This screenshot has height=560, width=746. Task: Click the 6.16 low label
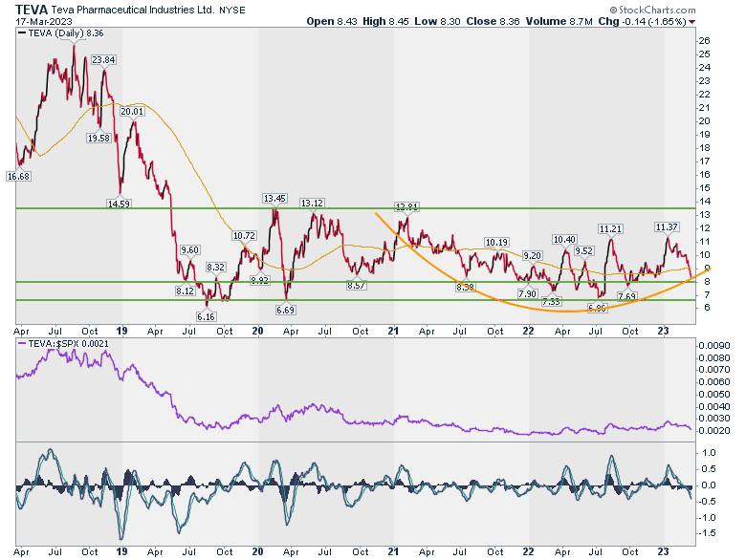(x=206, y=316)
